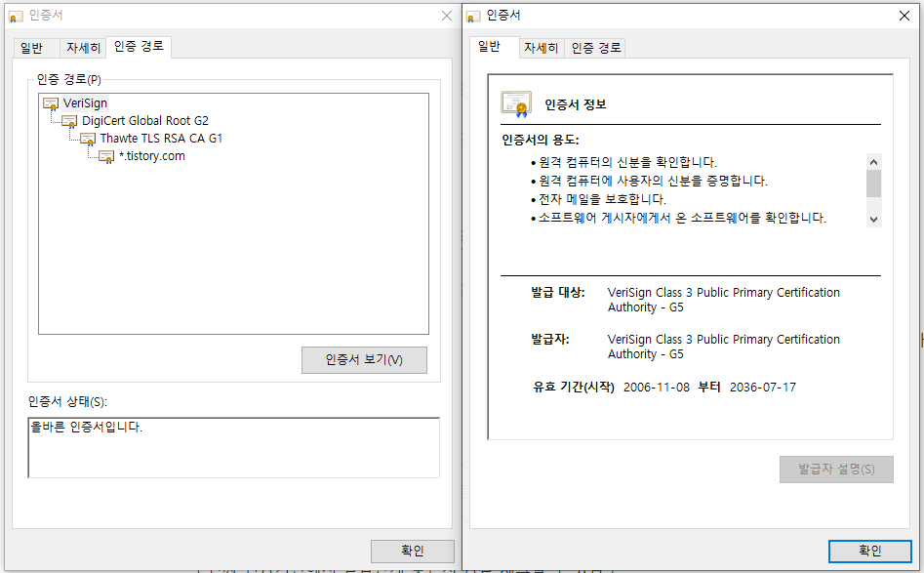Screen dimensions: 924x573
Task: Click the start date 2006-11-08
Action: [657, 388]
